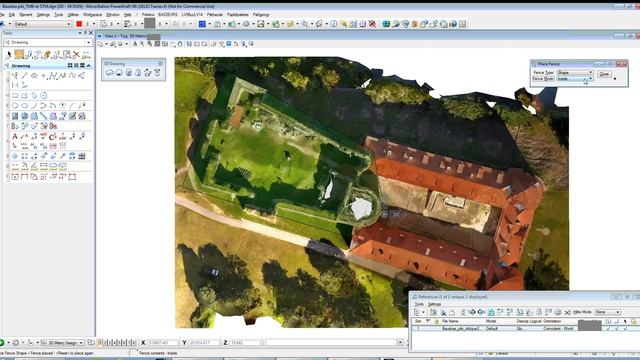
Task: Open the Hilite Mode dropdown set to None
Action: pyautogui.click(x=607, y=312)
